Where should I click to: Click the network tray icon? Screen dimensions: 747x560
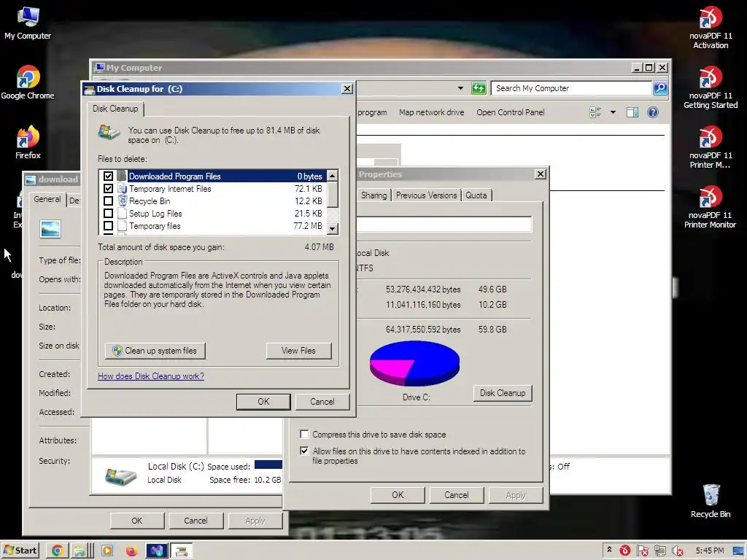click(x=659, y=551)
